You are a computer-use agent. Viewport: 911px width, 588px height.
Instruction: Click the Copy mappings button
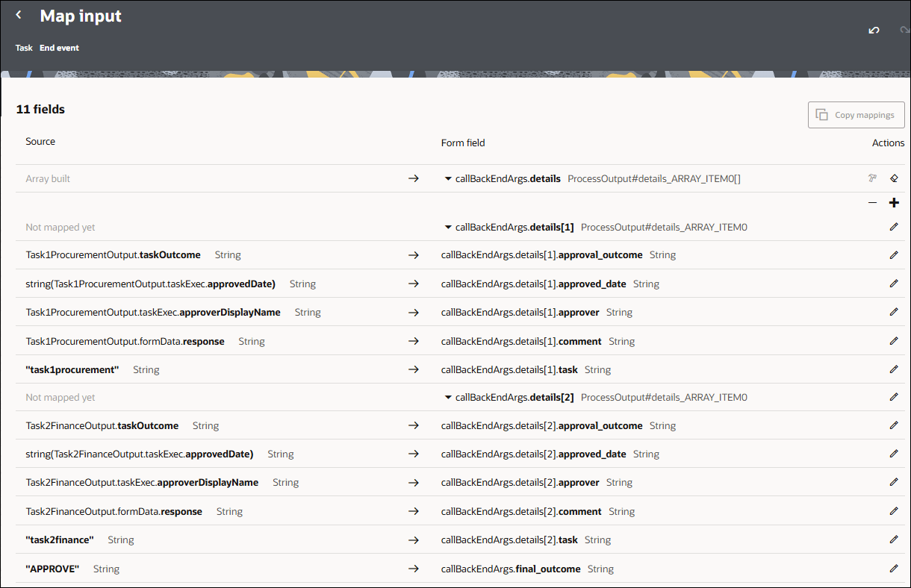point(856,115)
